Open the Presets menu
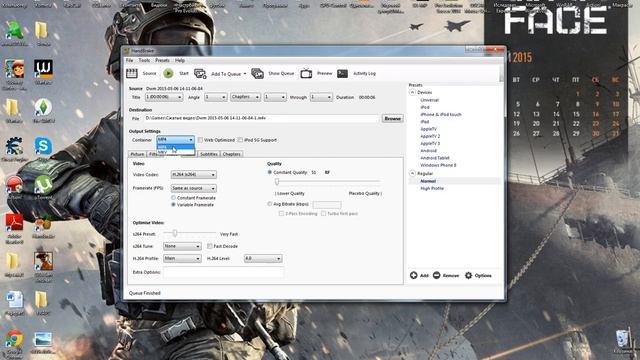 (162, 60)
